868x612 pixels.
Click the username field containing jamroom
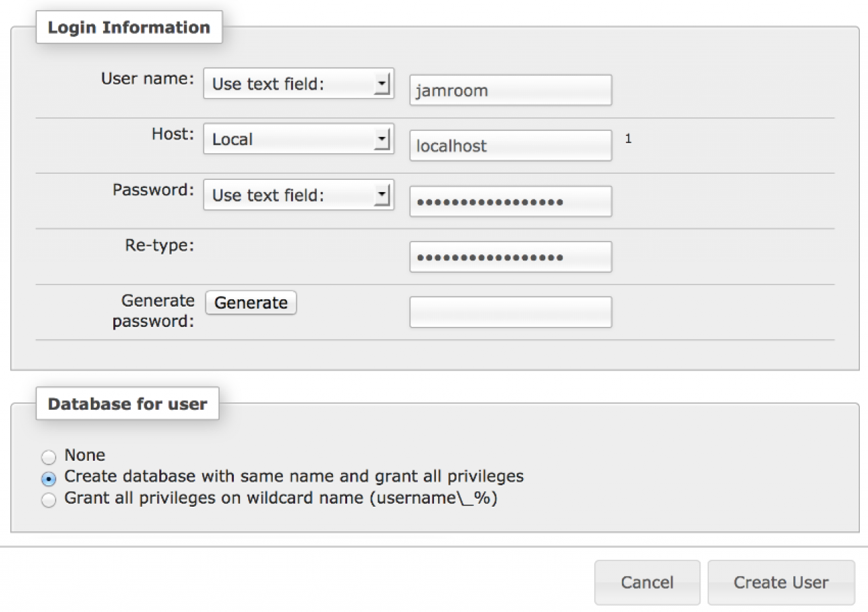click(510, 90)
